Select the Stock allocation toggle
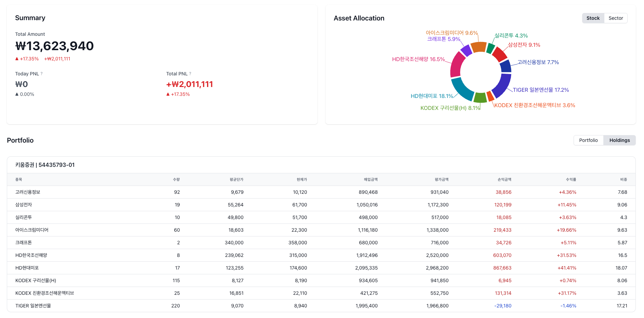The image size is (644, 318). tap(593, 18)
